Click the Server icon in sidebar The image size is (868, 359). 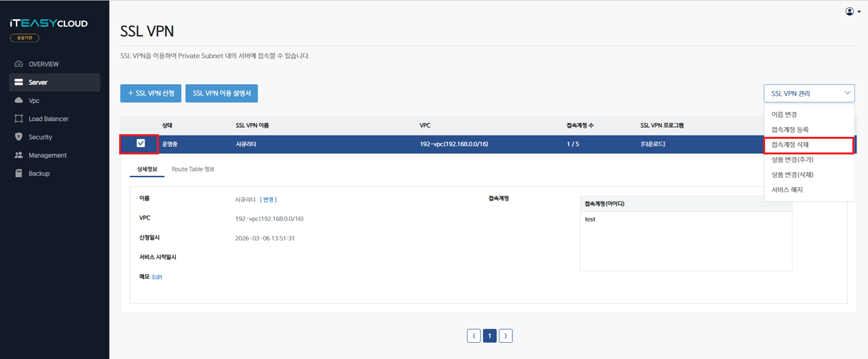18,82
